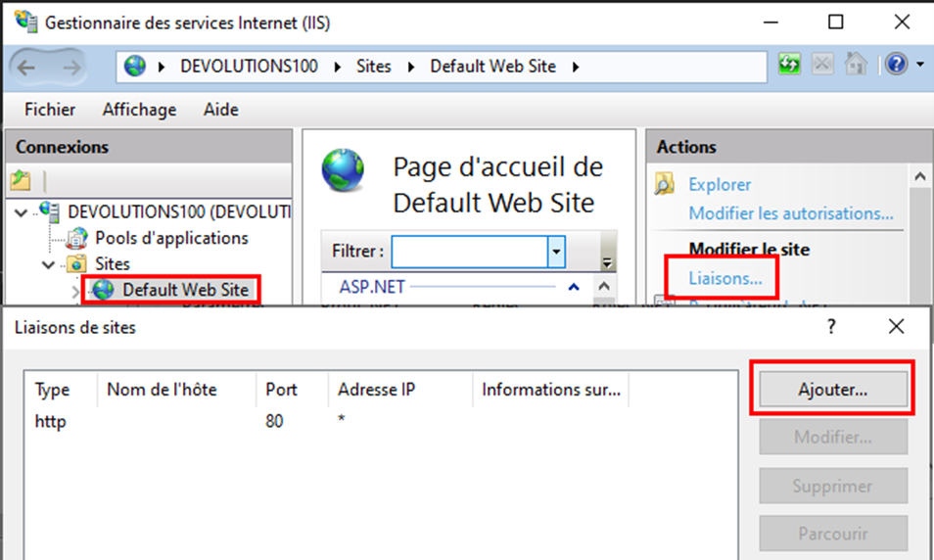Select Pools d'applications in tree

pos(171,238)
